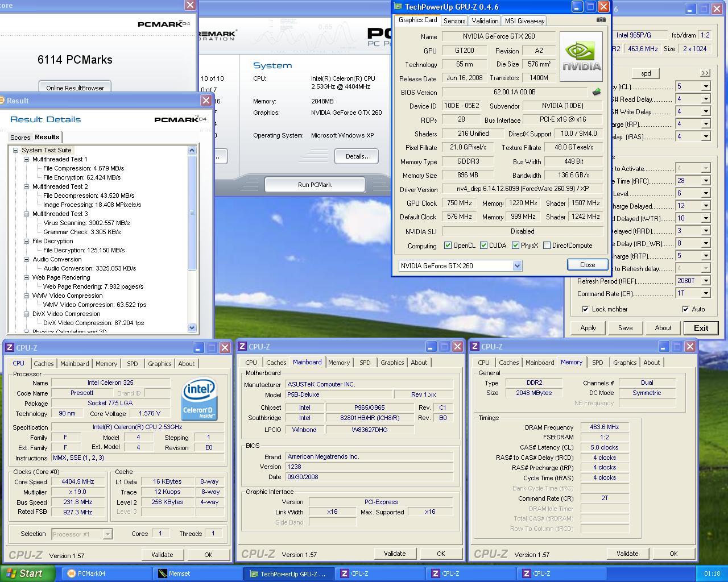This screenshot has width=728, height=582.
Task: Click the Memory CPU-Z window title icon
Action: [475, 347]
